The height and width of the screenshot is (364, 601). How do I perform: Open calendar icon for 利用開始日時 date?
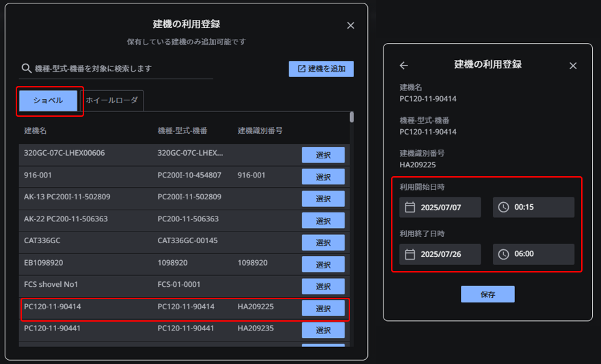[410, 207]
